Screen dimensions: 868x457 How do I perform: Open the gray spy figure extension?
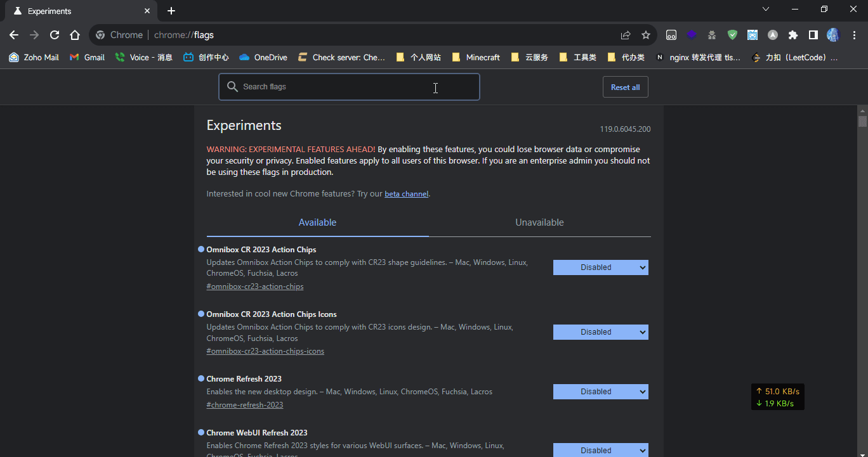712,35
